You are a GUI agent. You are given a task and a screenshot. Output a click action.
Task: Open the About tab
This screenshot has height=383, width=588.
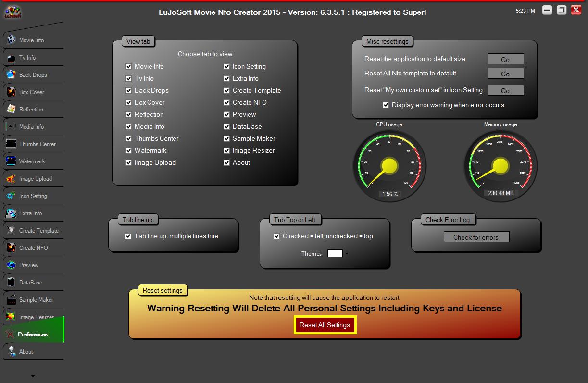point(33,352)
